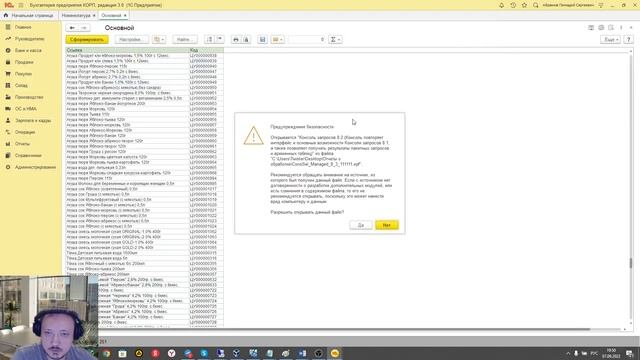Click the taskbar clock showing the date
Image resolution: width=640 pixels, height=360 pixels.
coord(611,353)
